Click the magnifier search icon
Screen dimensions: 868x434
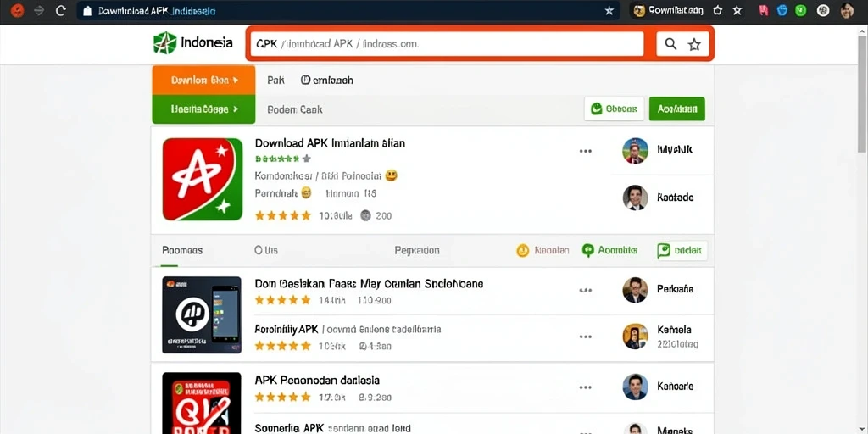tap(670, 44)
